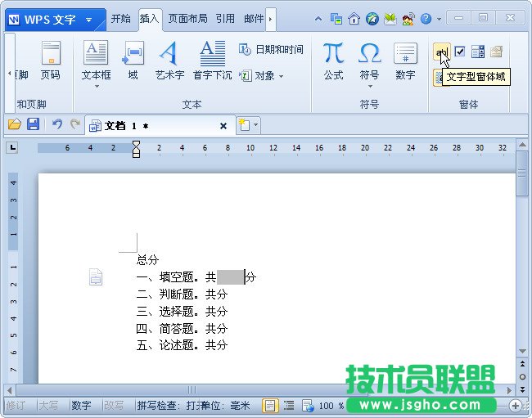The height and width of the screenshot is (418, 532).
Task: Expand the 对象 dropdown arrow
Action: [282, 76]
